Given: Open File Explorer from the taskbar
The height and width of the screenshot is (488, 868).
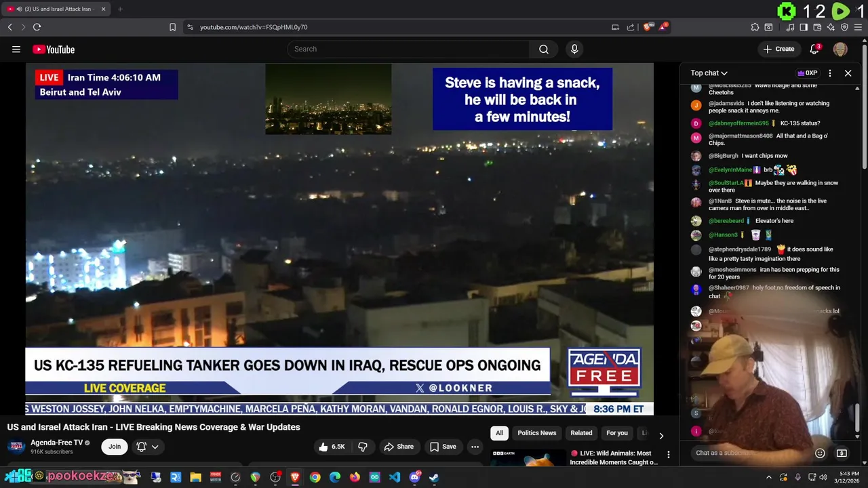Looking at the screenshot, I should (x=195, y=477).
